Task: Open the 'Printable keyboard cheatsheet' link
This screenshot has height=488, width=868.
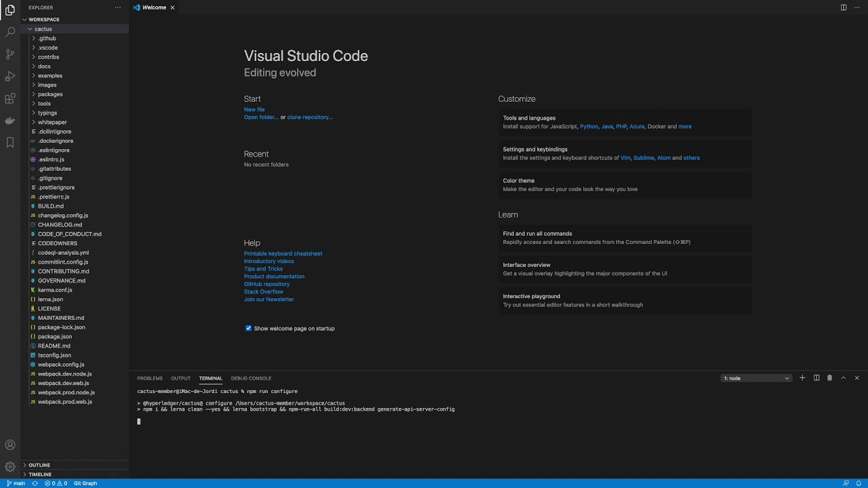Action: click(x=283, y=253)
